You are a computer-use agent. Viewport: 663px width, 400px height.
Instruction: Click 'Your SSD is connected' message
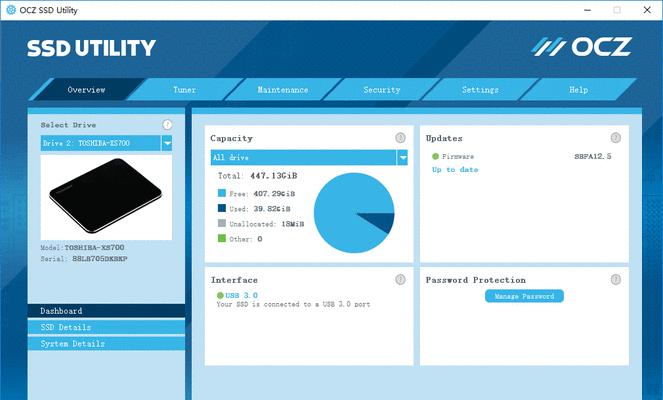[293, 304]
